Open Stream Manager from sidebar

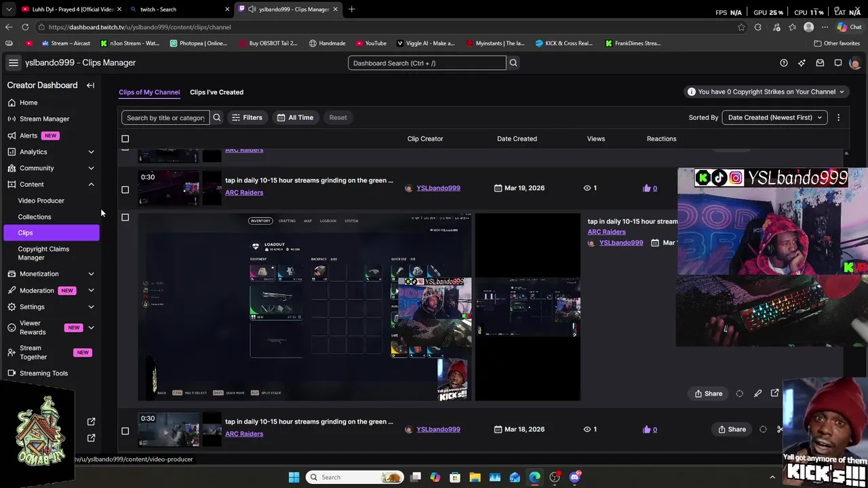(44, 119)
